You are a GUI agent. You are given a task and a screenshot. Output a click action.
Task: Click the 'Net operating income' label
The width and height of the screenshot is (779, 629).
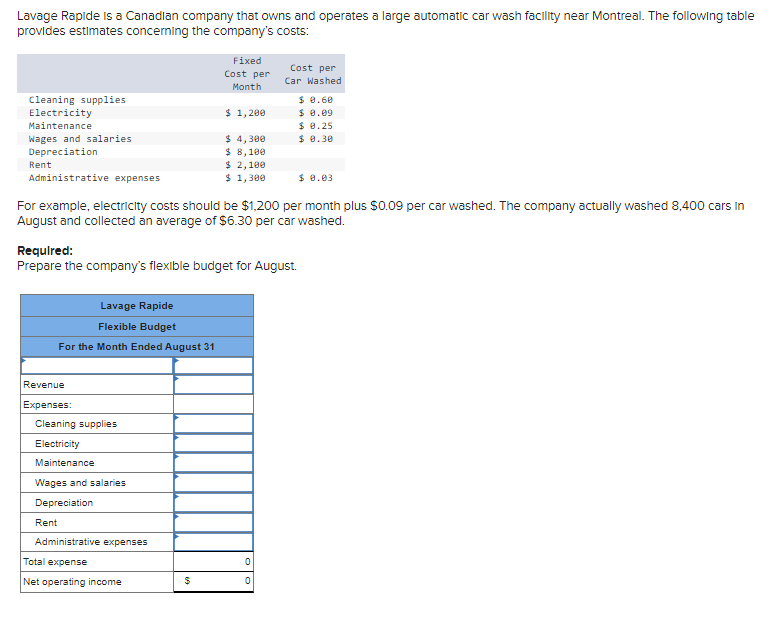(x=72, y=581)
